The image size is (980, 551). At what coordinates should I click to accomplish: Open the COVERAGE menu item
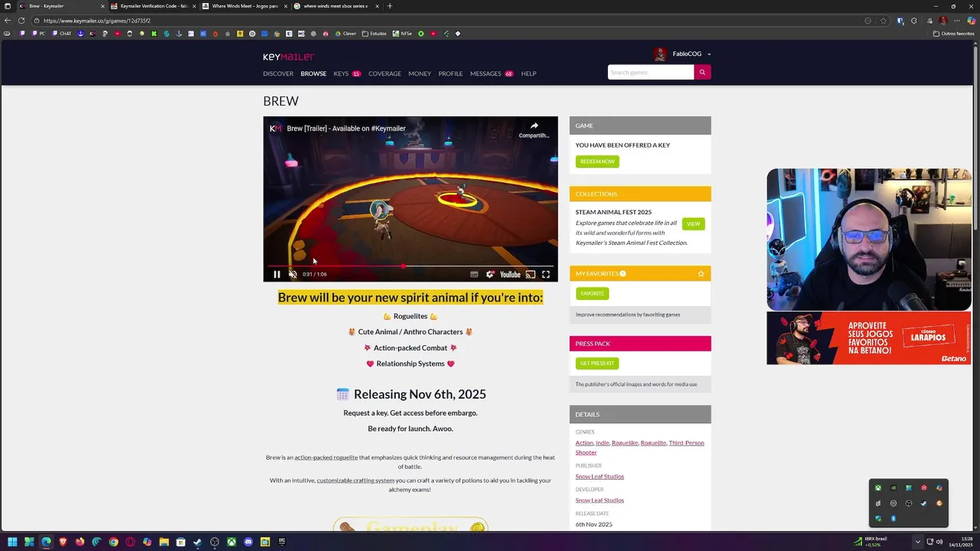click(x=384, y=73)
